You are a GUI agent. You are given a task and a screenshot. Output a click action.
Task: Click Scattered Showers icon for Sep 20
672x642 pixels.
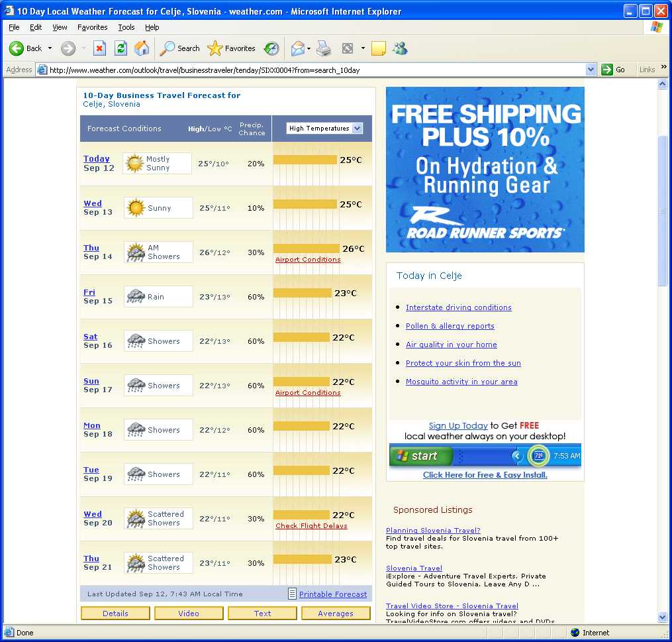[x=136, y=519]
